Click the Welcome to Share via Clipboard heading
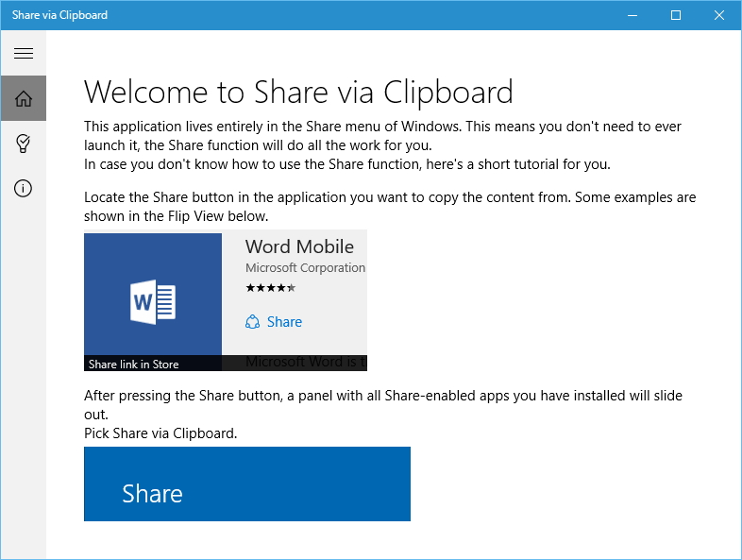Image resolution: width=742 pixels, height=560 pixels. pos(298,92)
